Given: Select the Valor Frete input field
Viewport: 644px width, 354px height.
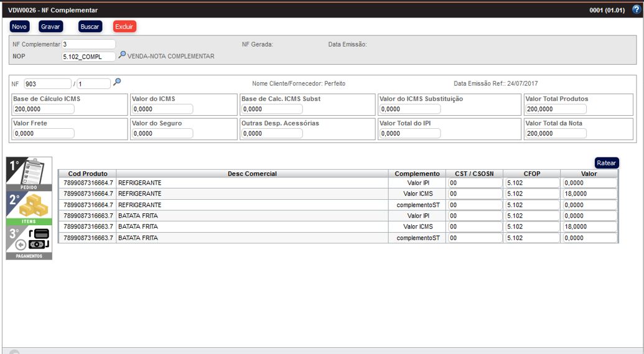Looking at the screenshot, I should 43,133.
